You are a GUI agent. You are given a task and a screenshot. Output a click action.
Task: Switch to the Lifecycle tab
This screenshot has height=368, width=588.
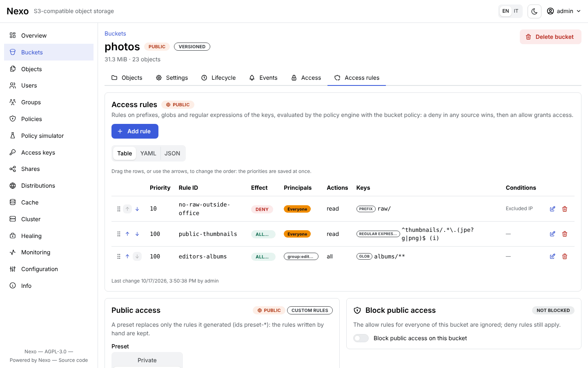218,78
